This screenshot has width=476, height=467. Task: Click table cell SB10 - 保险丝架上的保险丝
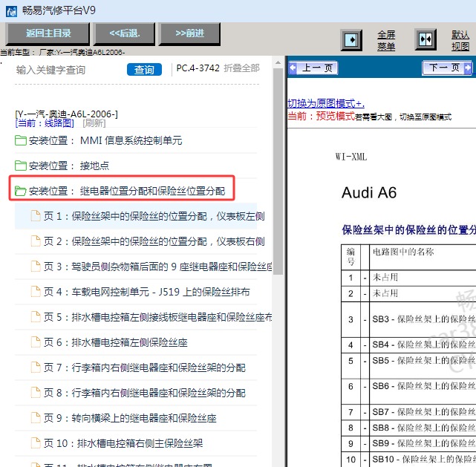pos(423,459)
